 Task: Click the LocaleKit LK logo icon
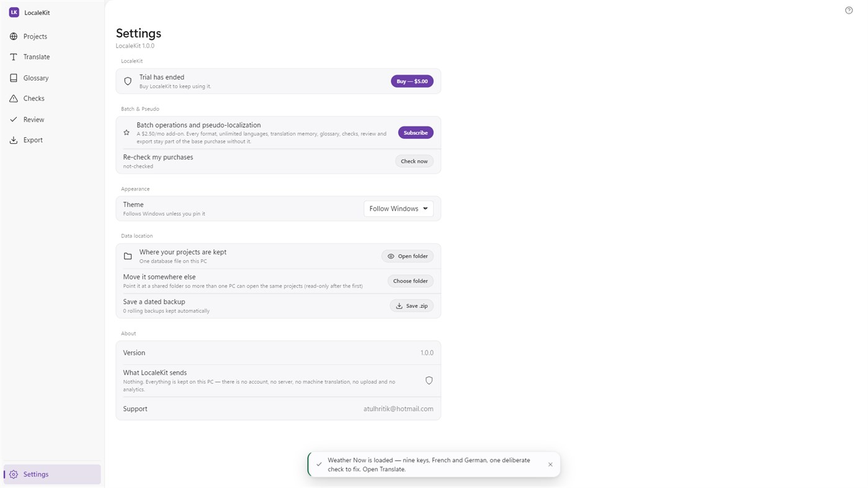click(14, 12)
